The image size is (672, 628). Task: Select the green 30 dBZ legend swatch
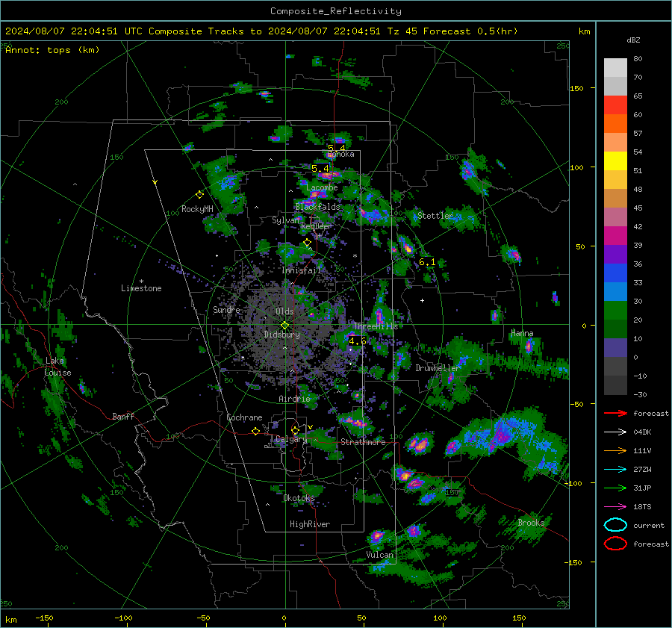[x=615, y=310]
